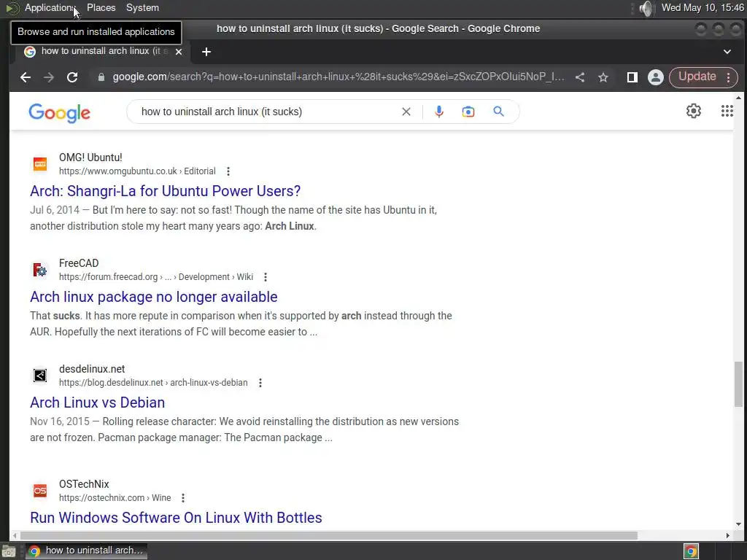The height and width of the screenshot is (560, 747).
Task: Click the vertical scrollbar thumb
Action: 738,384
